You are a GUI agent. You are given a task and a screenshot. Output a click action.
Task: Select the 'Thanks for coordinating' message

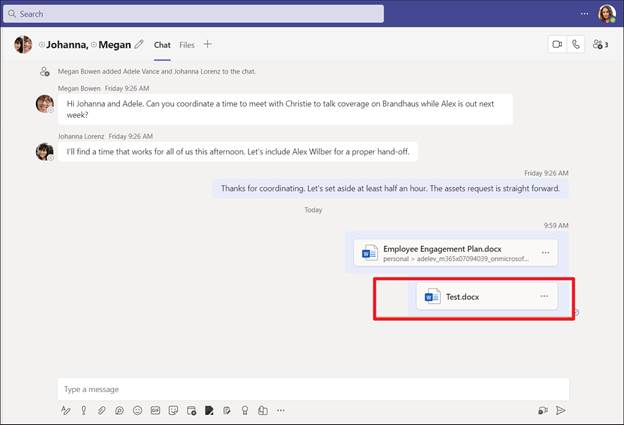point(390,188)
